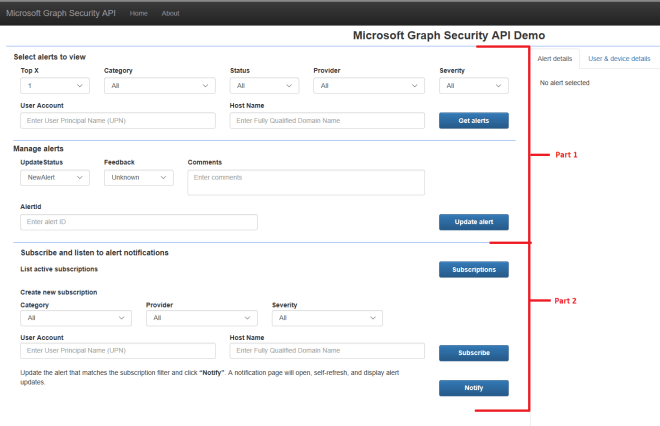This screenshot has width=660, height=426.
Task: Click the 'Manage alerts' heading
Action: click(x=38, y=149)
